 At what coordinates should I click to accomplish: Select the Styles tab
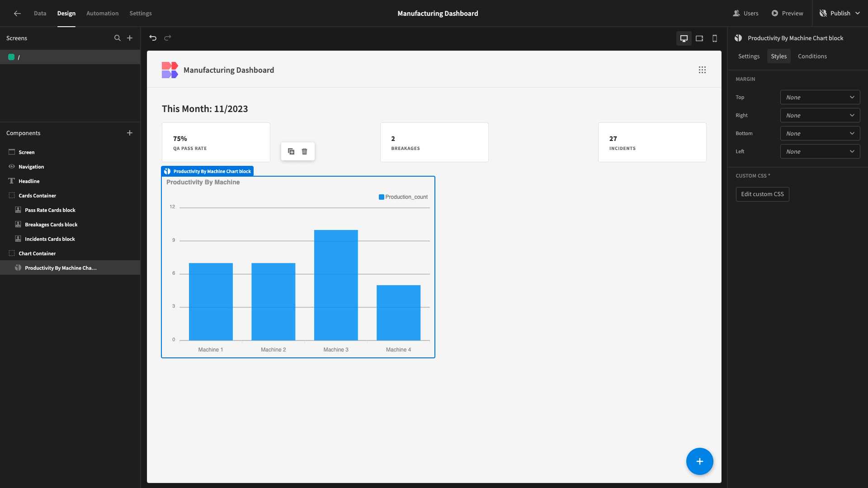click(779, 56)
